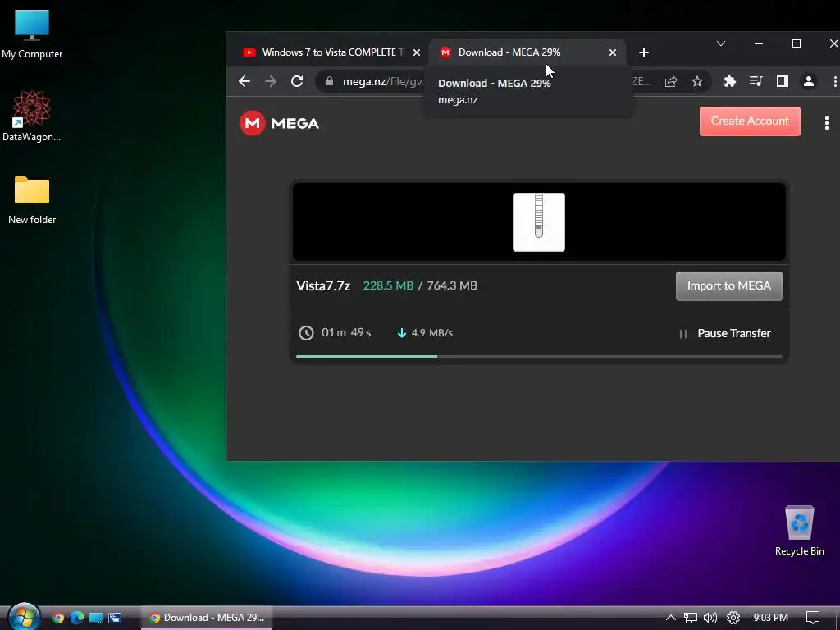Click the 01m 49s remaining time

(x=346, y=333)
